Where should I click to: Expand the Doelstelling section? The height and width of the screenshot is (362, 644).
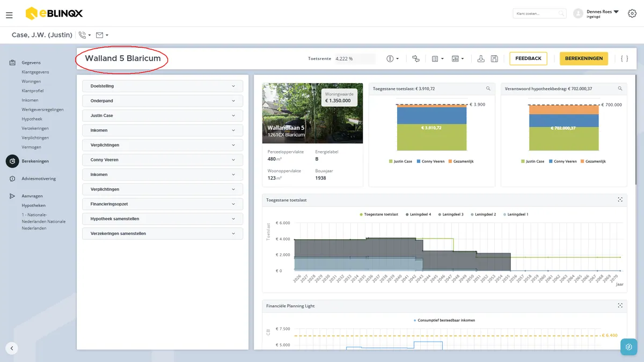coord(163,86)
